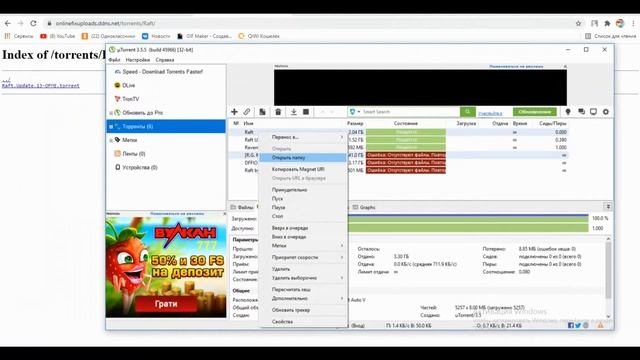Expand the Обновить до Pro sidebar node
The width and height of the screenshot is (640, 360).
[111, 113]
